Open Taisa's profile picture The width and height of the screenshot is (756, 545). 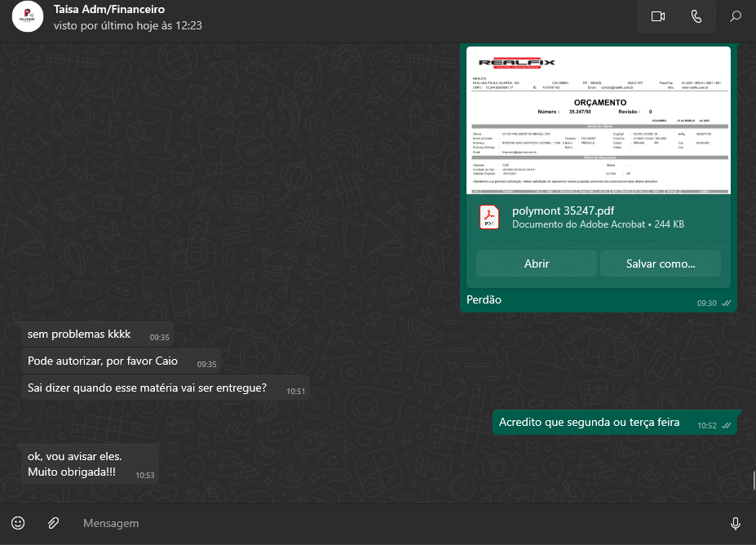[x=28, y=17]
